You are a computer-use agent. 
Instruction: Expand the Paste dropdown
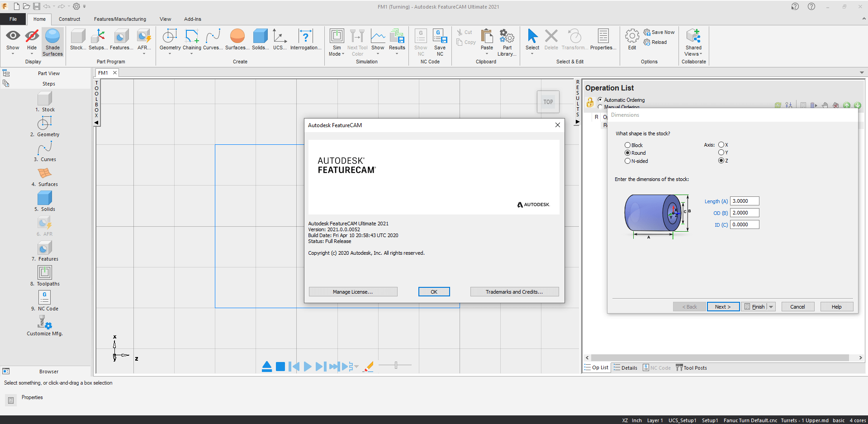[x=487, y=54]
